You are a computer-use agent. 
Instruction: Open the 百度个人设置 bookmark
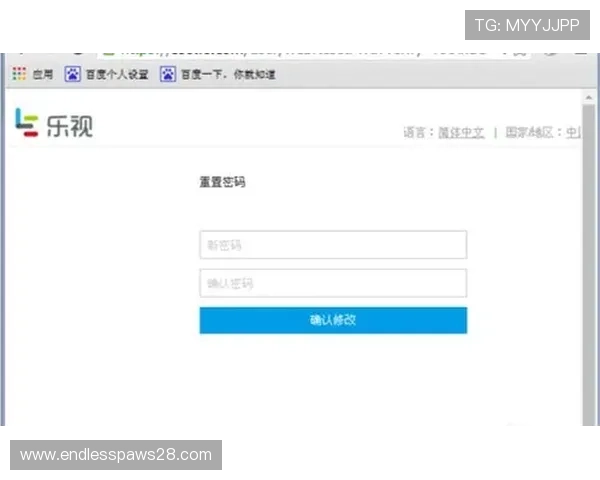pos(106,74)
